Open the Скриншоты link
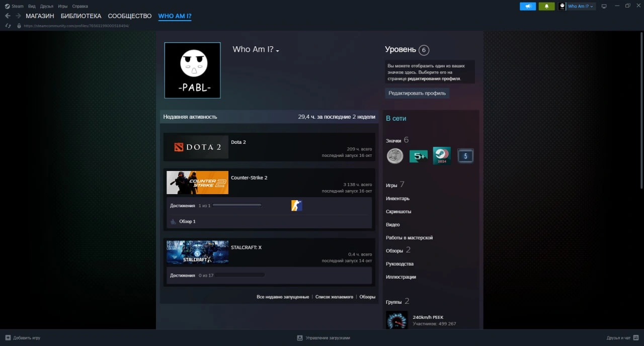 (398, 212)
